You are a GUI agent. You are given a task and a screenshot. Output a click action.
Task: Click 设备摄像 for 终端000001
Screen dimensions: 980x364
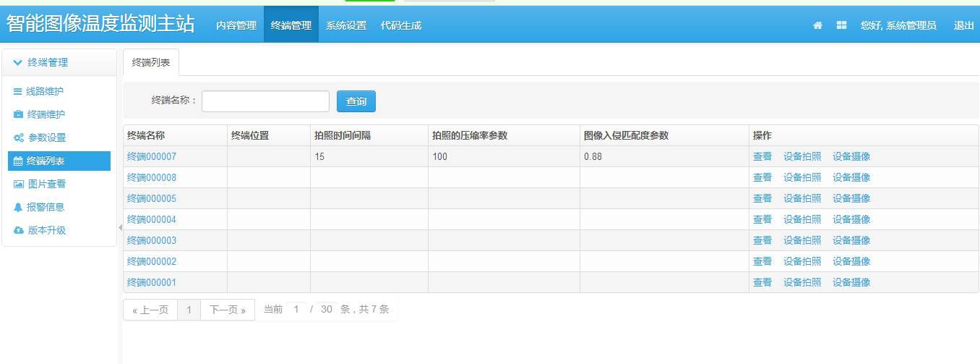pos(851,282)
